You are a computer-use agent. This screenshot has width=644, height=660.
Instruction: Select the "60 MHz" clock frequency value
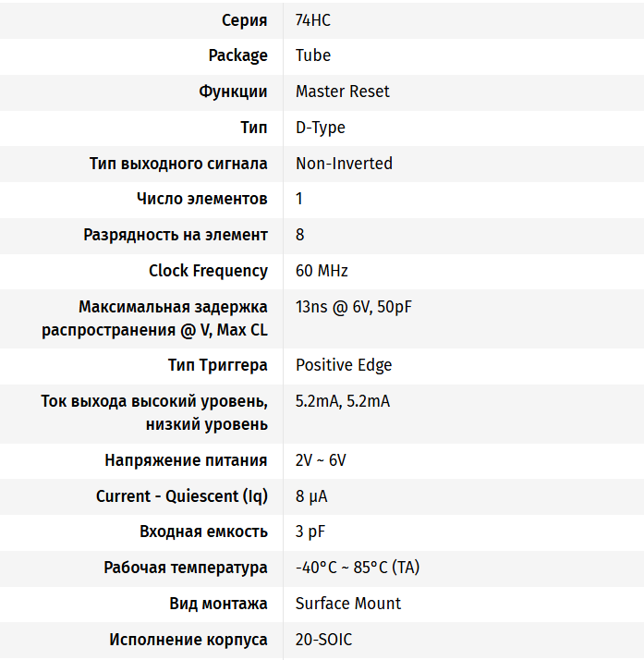[322, 271]
